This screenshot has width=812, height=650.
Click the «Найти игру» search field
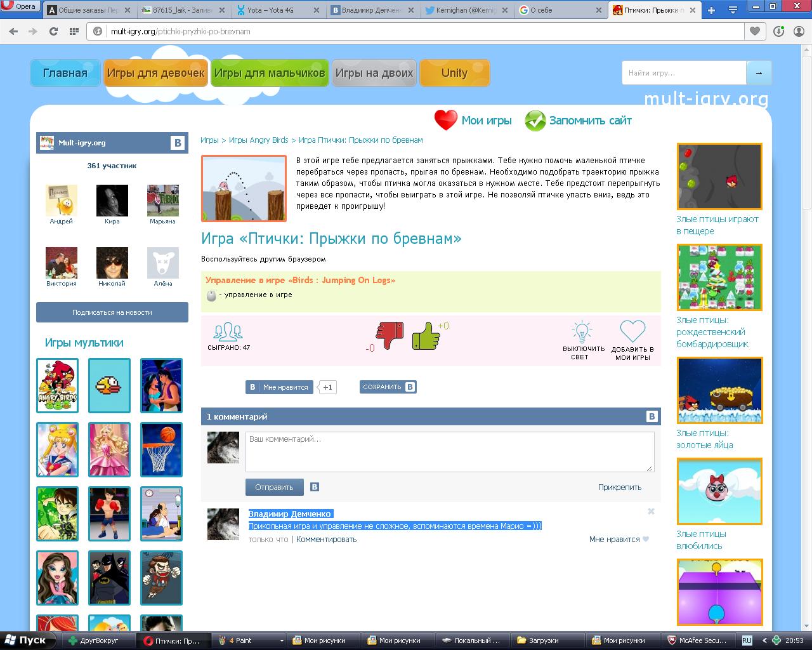click(684, 73)
